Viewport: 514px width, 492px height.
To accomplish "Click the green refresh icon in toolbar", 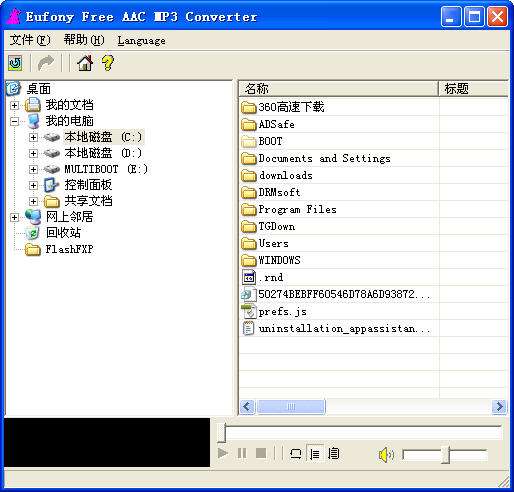I will (x=15, y=63).
